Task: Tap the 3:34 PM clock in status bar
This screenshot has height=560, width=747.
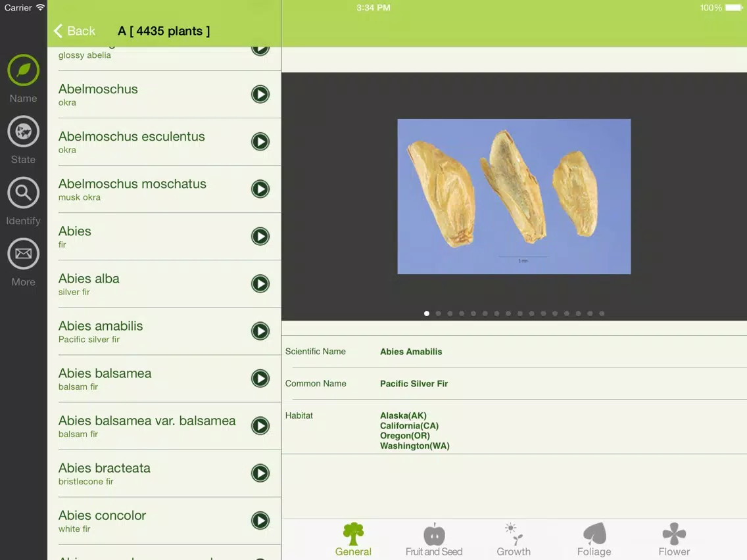Action: click(x=373, y=8)
